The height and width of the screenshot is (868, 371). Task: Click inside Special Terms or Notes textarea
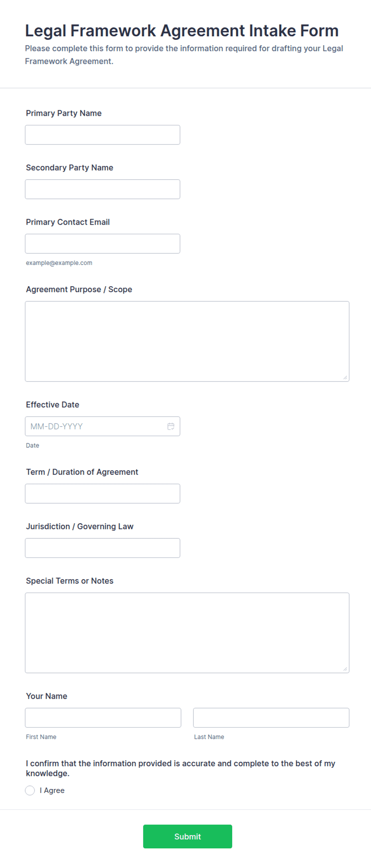tap(187, 633)
